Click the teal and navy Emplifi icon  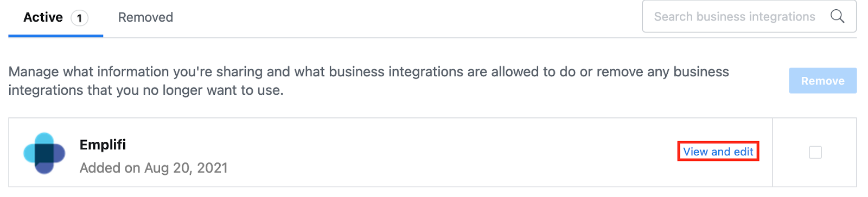[44, 153]
